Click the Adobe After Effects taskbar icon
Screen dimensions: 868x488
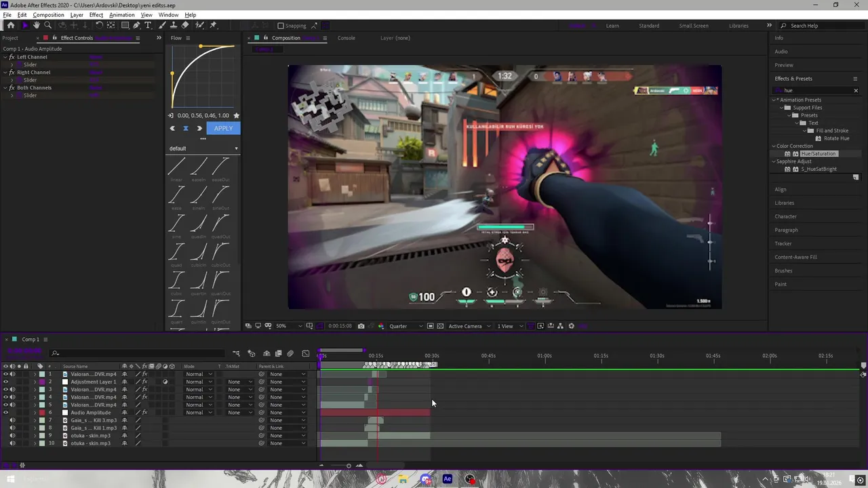pyautogui.click(x=448, y=479)
